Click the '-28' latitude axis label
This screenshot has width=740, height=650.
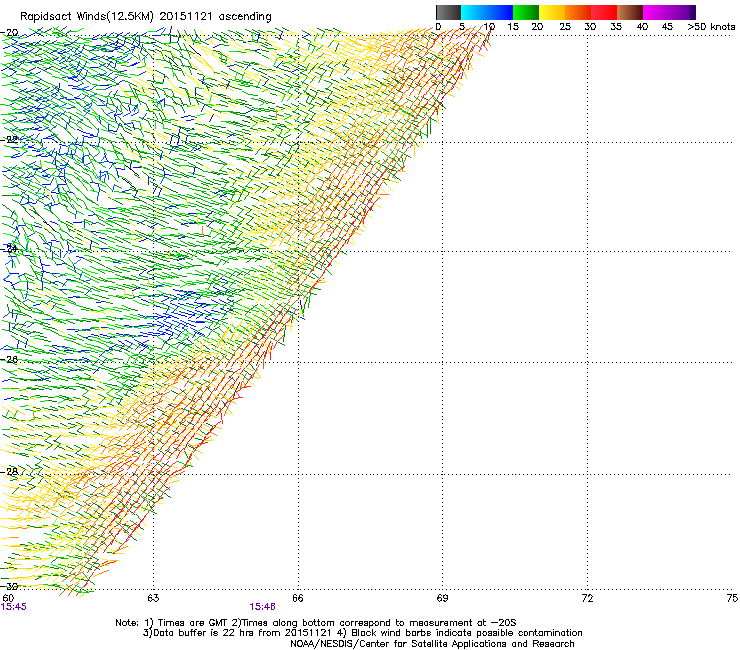point(10,471)
